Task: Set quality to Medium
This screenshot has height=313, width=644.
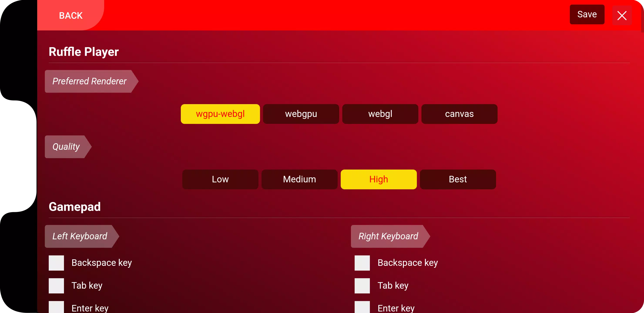Action: (299, 179)
